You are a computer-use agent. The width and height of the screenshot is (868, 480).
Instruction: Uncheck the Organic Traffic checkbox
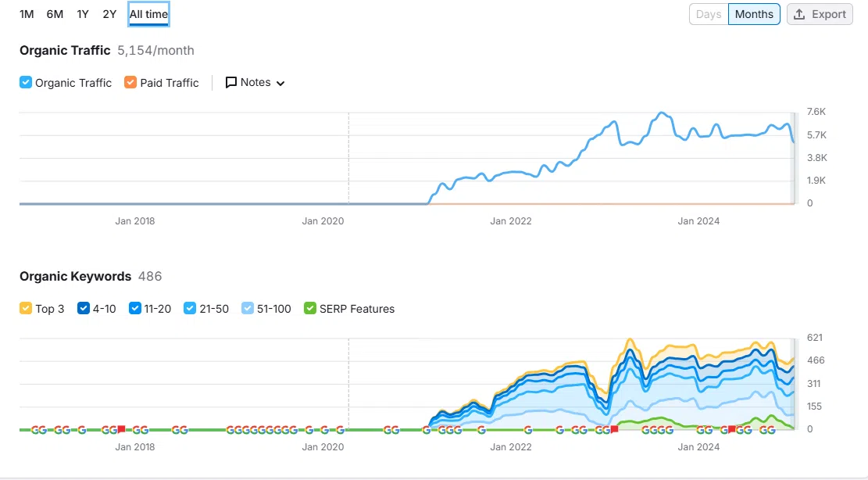click(x=26, y=83)
